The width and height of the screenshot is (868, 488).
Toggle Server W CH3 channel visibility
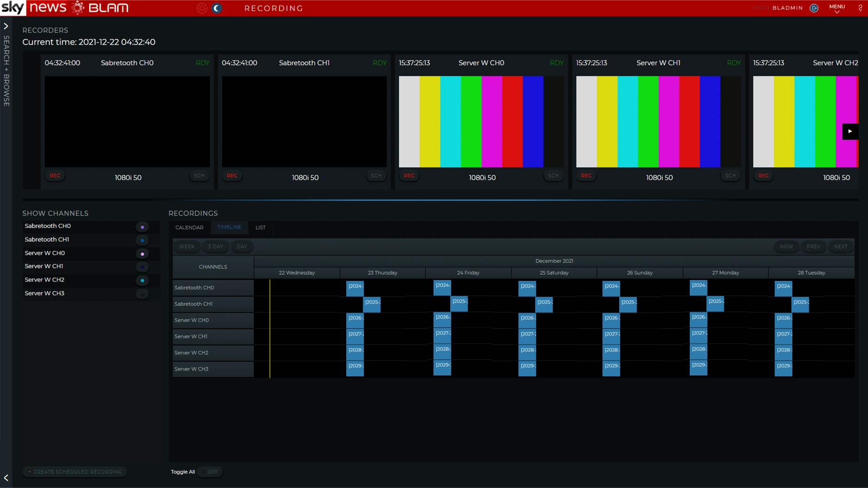pyautogui.click(x=142, y=294)
